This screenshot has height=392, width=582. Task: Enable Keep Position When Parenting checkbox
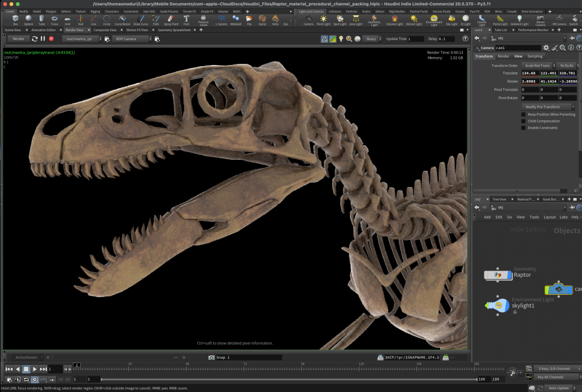[523, 114]
